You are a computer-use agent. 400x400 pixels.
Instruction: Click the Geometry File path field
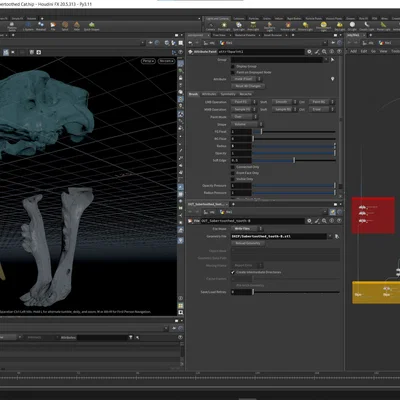[279, 236]
